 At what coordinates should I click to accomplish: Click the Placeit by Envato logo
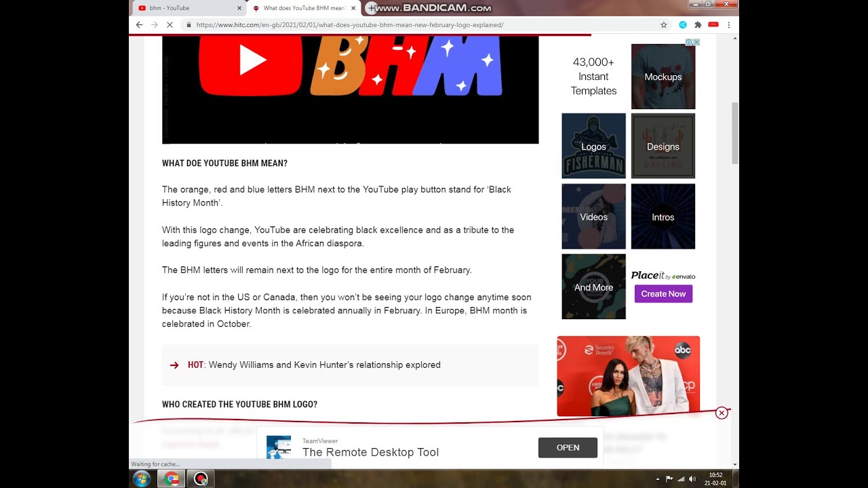pos(663,275)
